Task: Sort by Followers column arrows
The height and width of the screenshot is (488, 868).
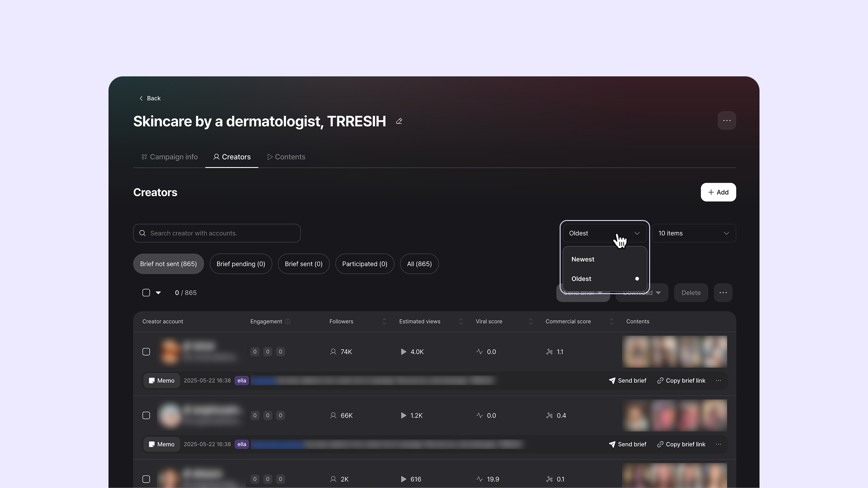Action: point(384,322)
